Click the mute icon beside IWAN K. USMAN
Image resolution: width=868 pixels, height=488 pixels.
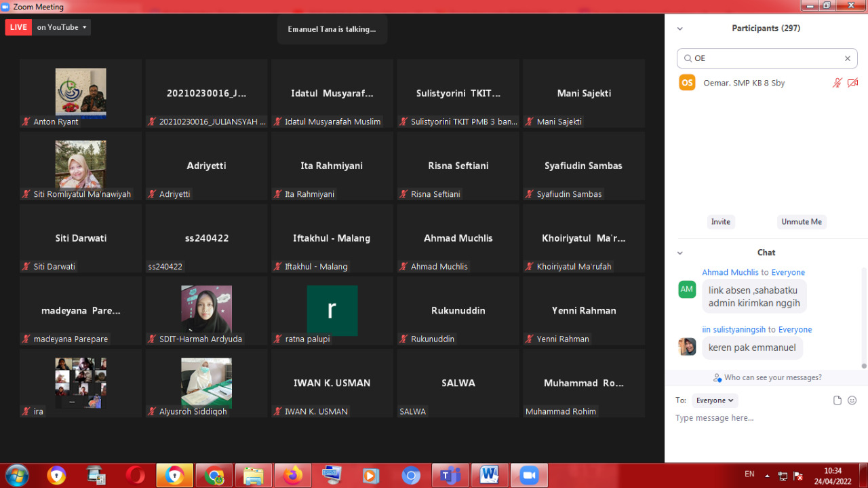(278, 411)
